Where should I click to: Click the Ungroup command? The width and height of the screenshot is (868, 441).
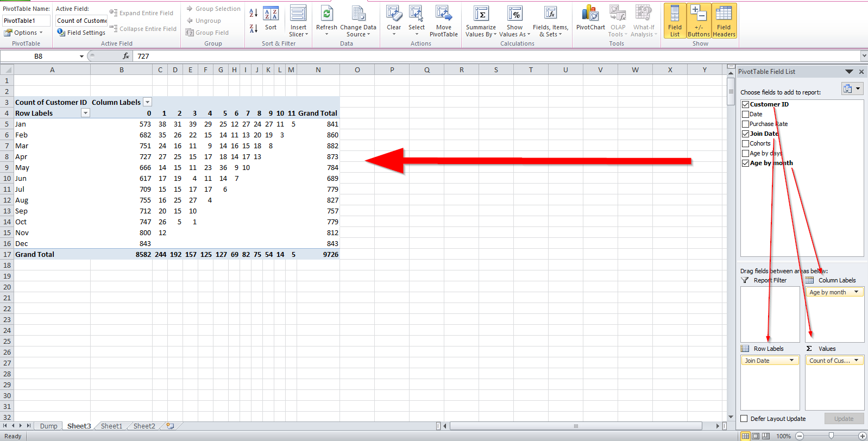point(204,21)
